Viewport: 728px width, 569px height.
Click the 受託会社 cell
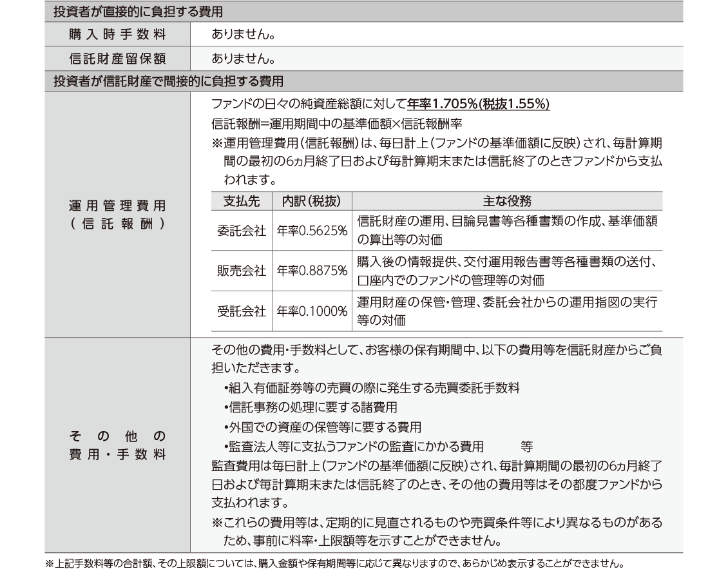242,311
